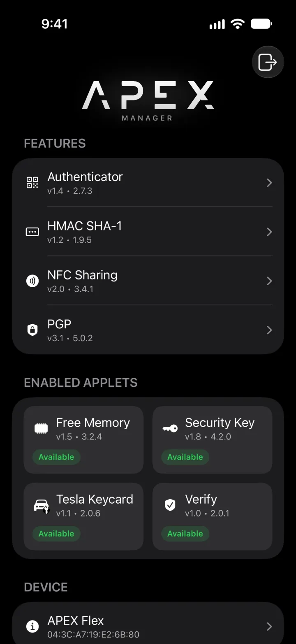Viewport: 296px width, 644px height.
Task: Tap the Available badge under Security Key
Action: [185, 457]
